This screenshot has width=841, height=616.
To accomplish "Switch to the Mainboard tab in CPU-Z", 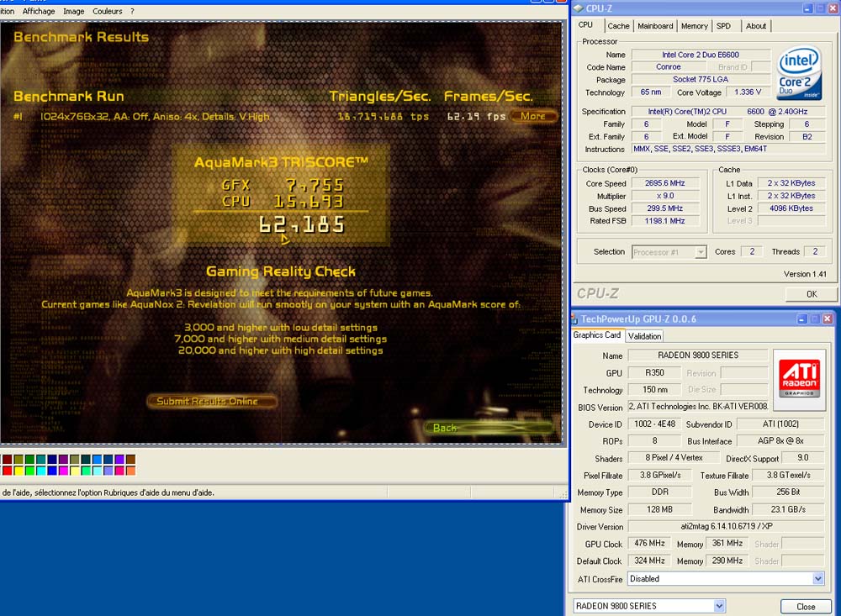I will click(655, 26).
